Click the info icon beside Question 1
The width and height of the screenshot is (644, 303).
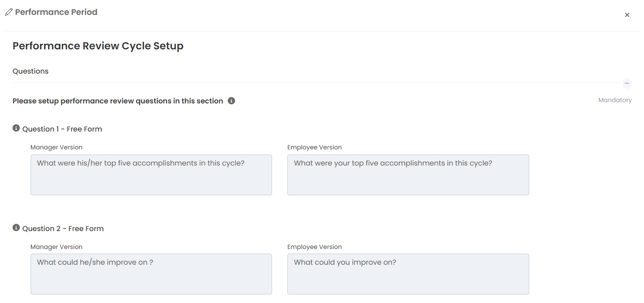pos(16,128)
